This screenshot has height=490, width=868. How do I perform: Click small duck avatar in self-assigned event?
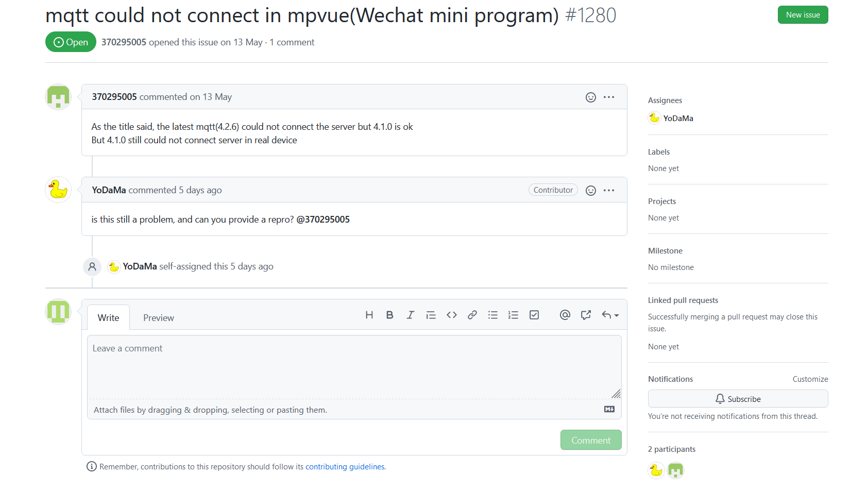click(114, 267)
